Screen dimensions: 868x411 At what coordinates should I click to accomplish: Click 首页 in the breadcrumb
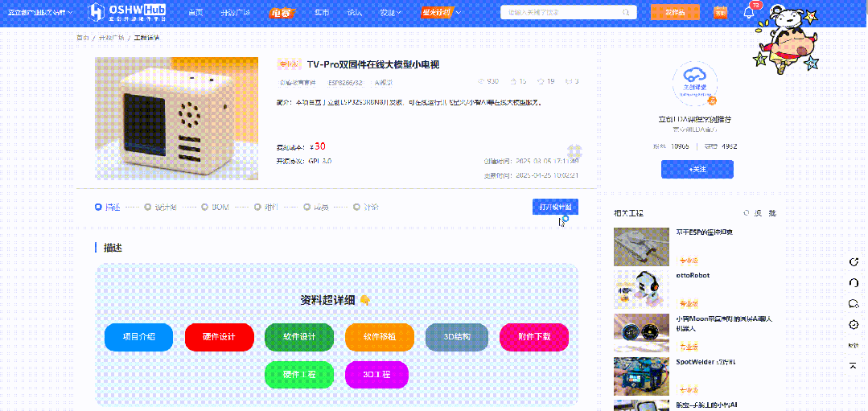[83, 38]
